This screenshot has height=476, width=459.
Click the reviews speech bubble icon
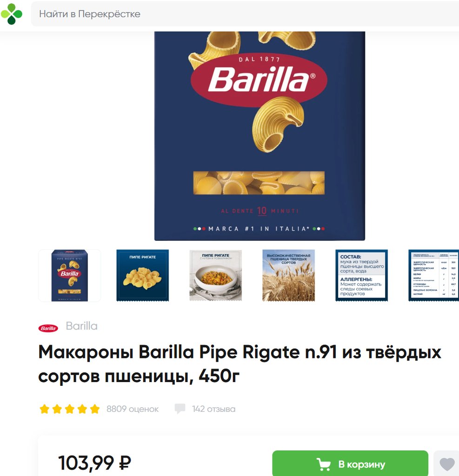pos(180,409)
